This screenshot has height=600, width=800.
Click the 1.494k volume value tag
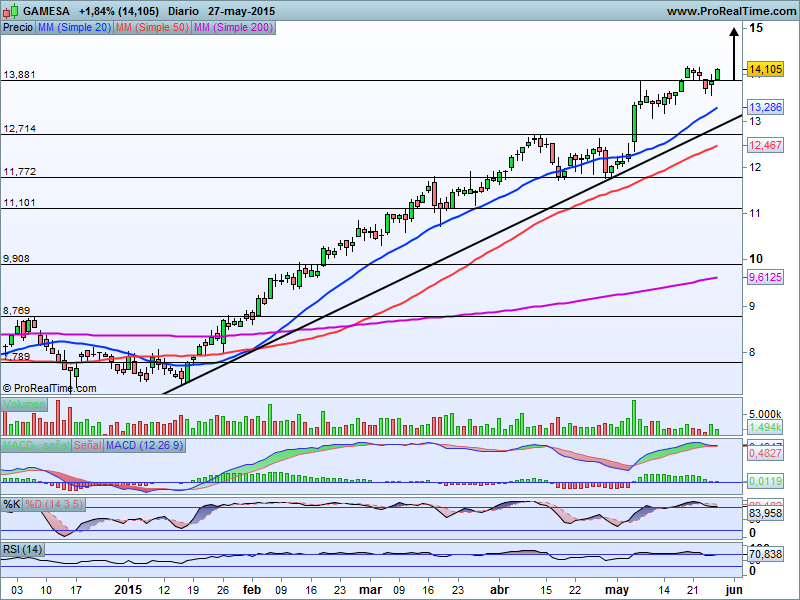pyautogui.click(x=765, y=427)
